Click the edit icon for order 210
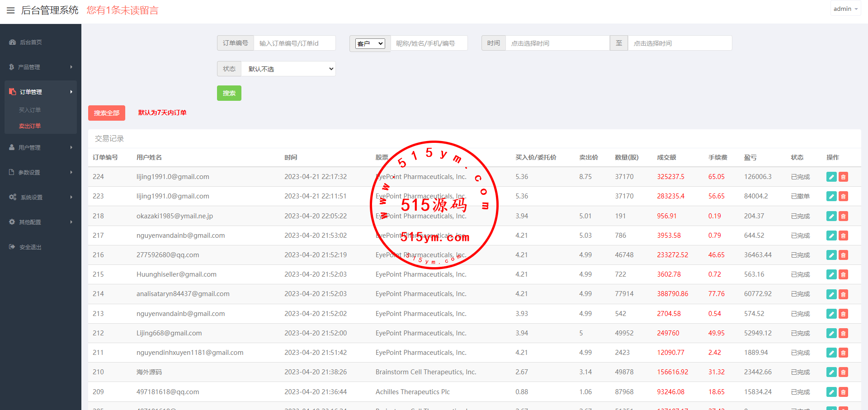 831,372
